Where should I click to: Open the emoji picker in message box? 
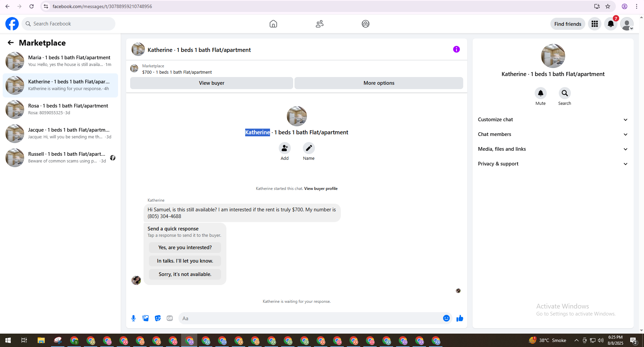point(446,318)
